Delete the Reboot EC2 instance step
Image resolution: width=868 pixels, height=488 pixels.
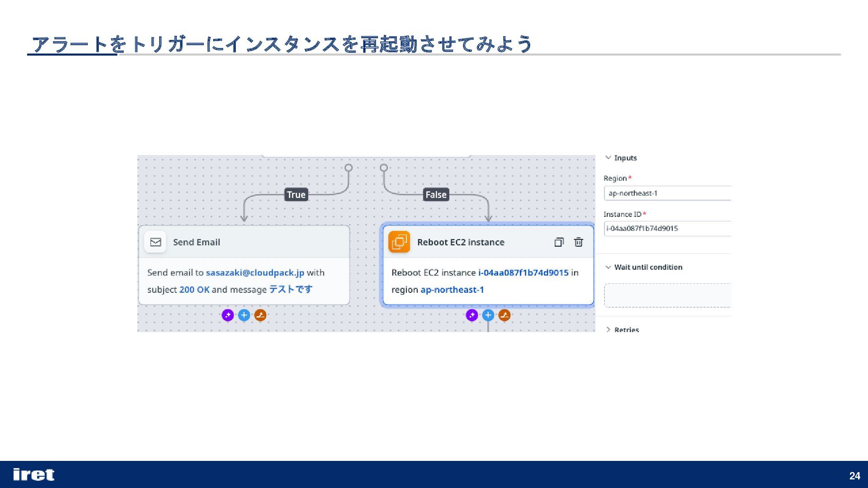(x=578, y=242)
